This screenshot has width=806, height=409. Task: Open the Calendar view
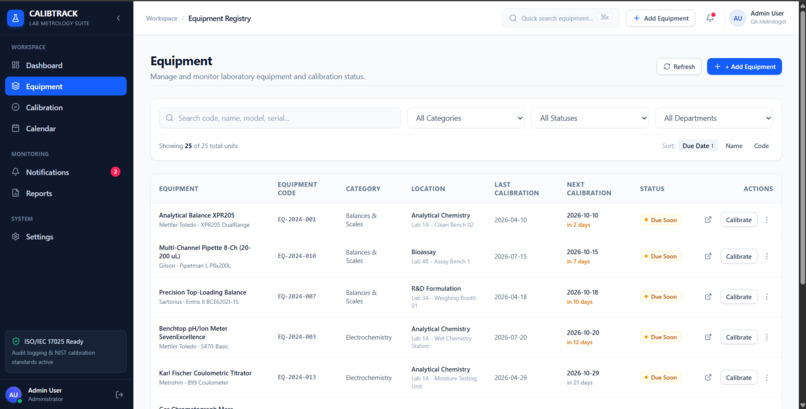(x=66, y=128)
